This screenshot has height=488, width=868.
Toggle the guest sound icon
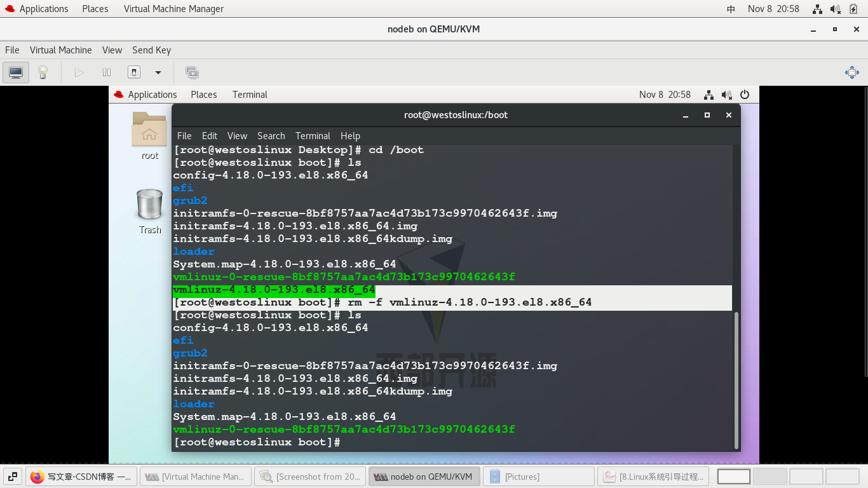[726, 94]
